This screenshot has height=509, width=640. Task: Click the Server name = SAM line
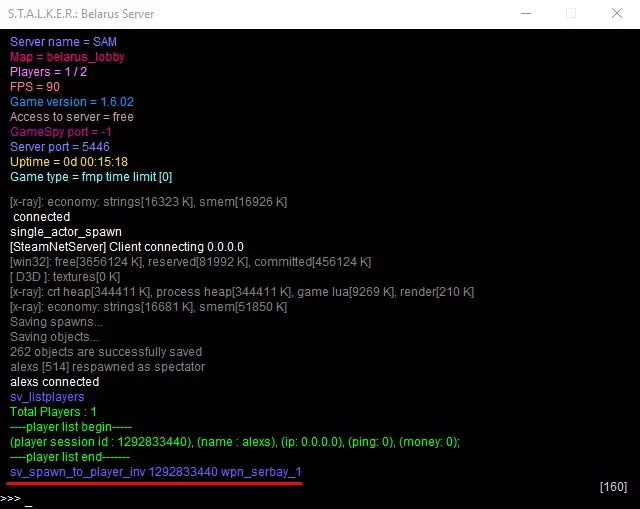pyautogui.click(x=63, y=42)
